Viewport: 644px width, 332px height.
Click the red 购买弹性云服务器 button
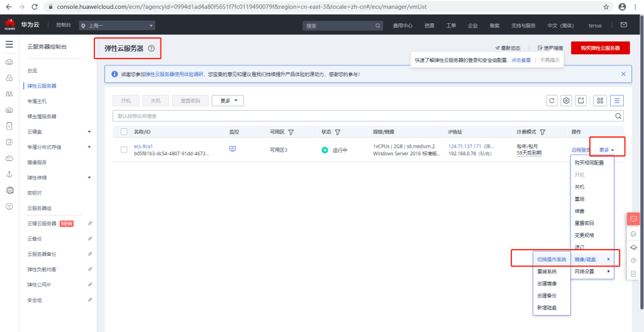click(600, 48)
